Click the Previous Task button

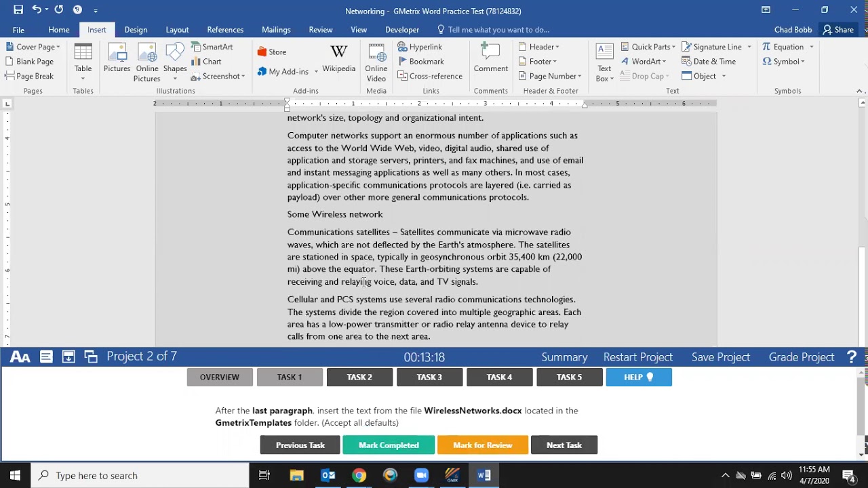[300, 445]
